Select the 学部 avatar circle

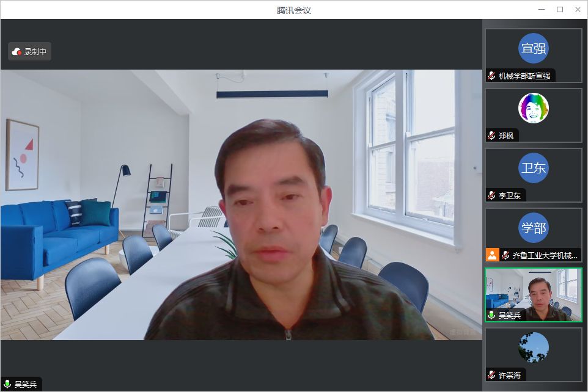coord(533,228)
